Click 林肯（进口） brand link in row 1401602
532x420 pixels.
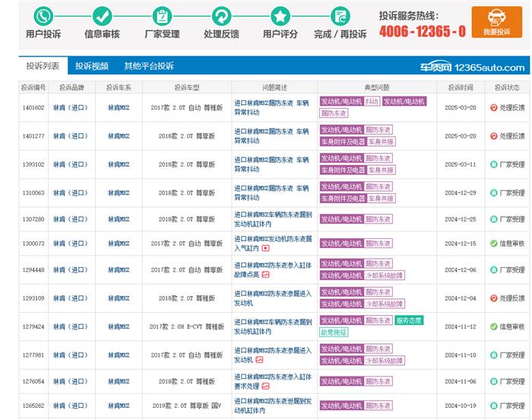pos(71,108)
